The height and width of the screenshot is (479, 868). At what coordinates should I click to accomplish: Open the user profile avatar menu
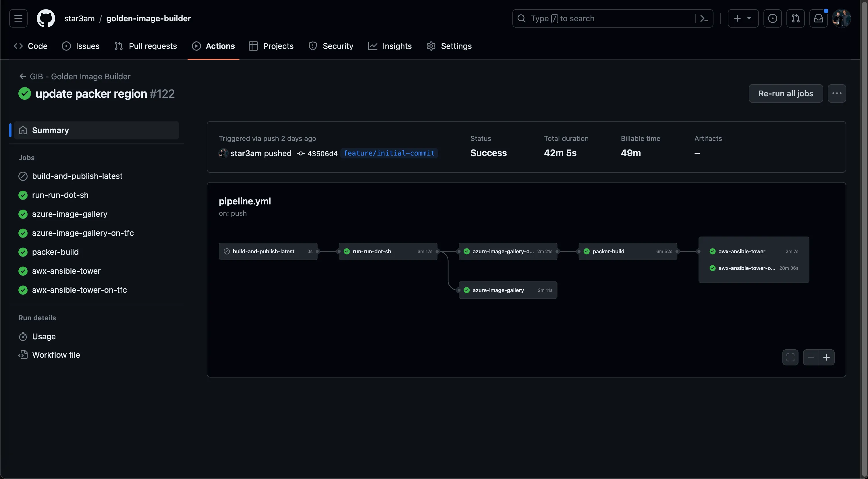(841, 18)
